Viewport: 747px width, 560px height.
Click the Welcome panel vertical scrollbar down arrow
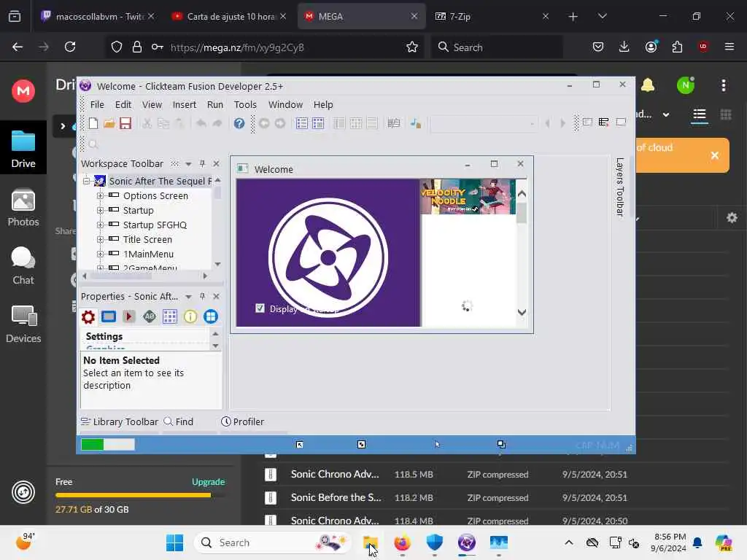click(x=522, y=312)
